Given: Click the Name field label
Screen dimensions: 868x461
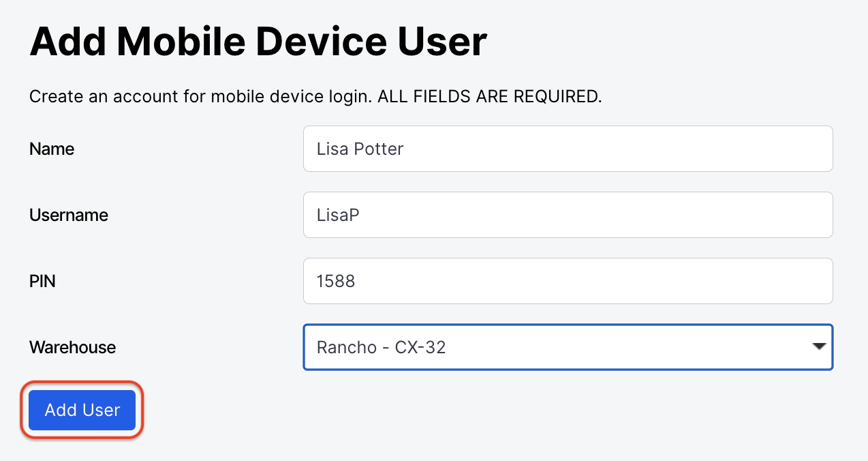Looking at the screenshot, I should 51,149.
